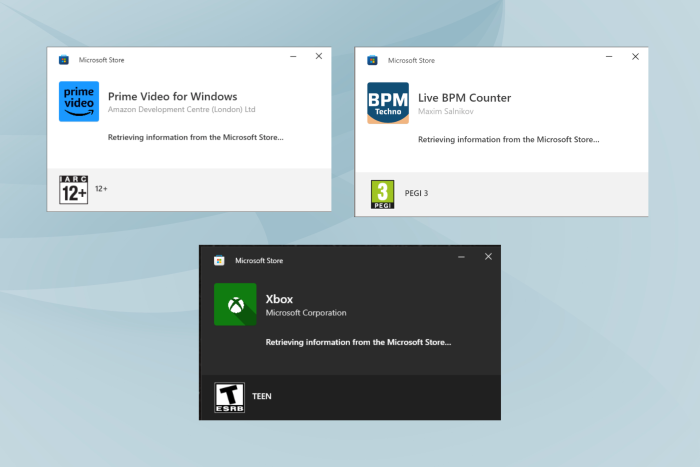Click 'Retrieving information' status in Xbox window

click(x=358, y=342)
